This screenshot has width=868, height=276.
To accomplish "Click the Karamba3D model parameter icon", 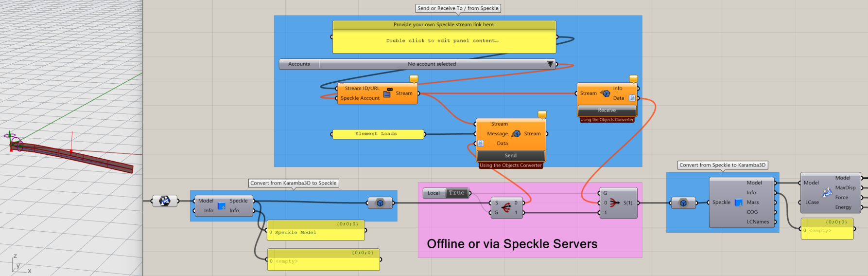I will tap(165, 201).
